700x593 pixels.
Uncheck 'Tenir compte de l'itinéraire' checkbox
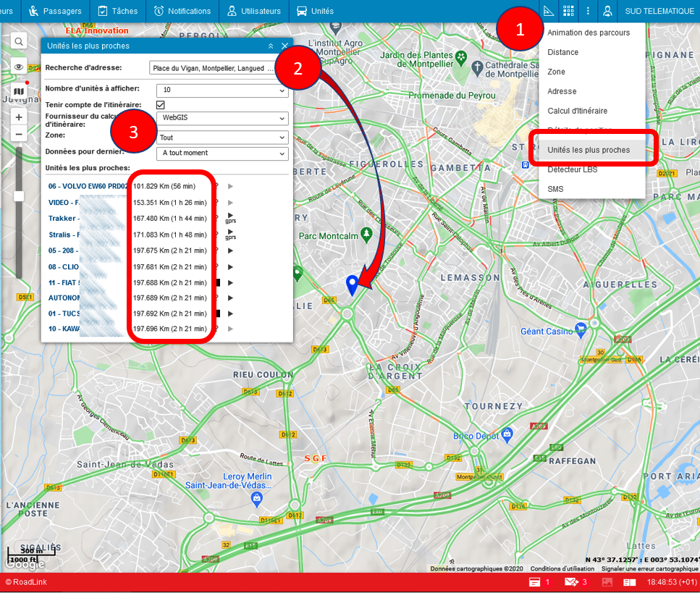coord(161,105)
